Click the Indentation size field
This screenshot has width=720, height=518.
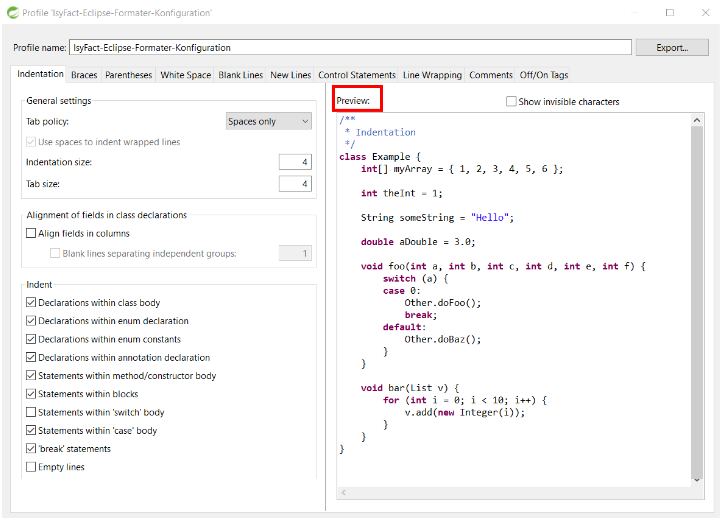click(x=295, y=162)
